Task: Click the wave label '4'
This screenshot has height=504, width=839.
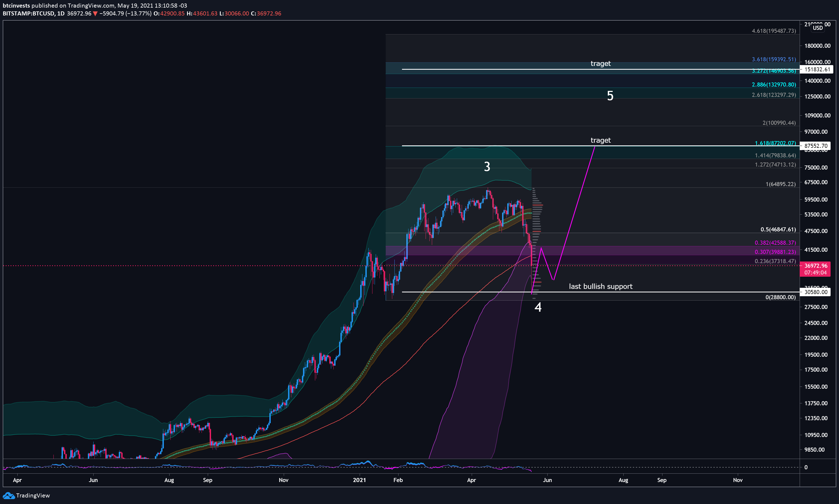Action: (x=538, y=307)
